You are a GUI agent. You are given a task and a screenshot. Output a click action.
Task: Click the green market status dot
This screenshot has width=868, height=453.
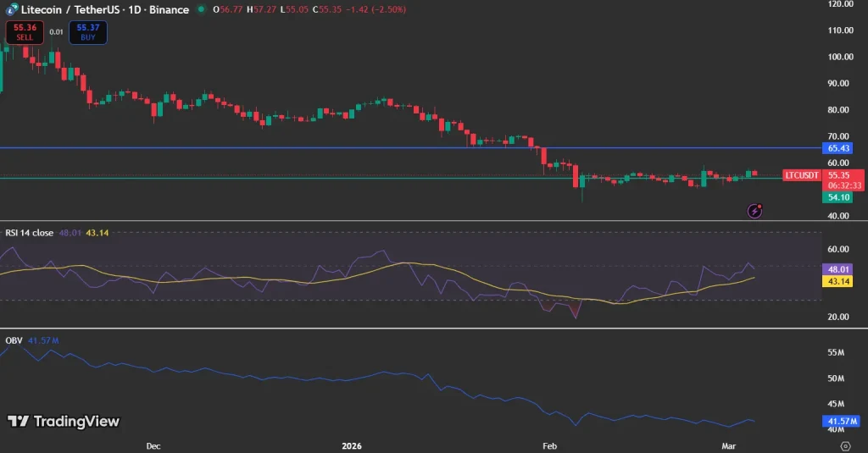[202, 9]
